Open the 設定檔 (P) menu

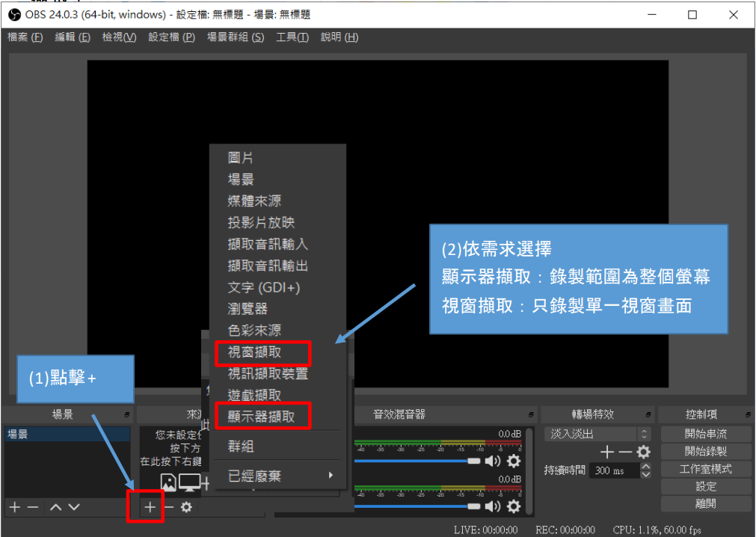click(172, 37)
